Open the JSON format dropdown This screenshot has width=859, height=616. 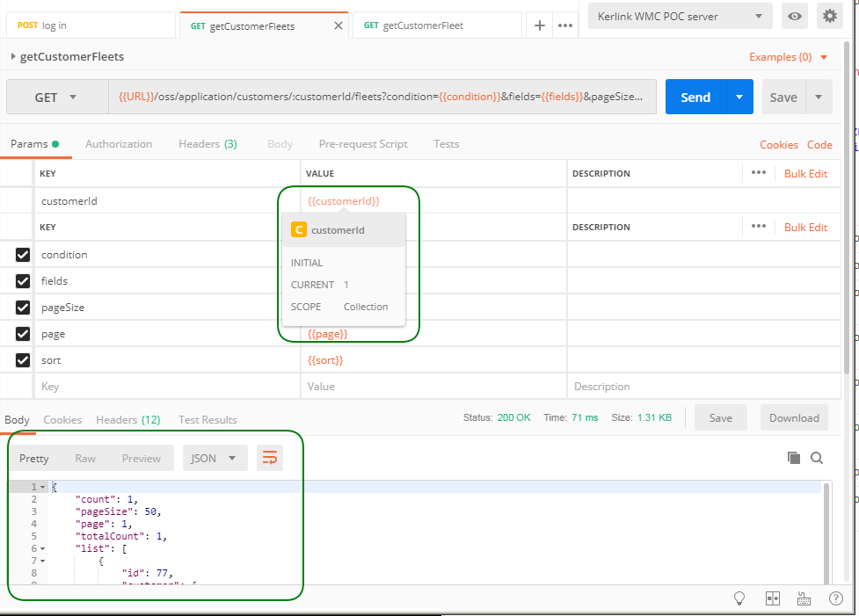click(214, 458)
